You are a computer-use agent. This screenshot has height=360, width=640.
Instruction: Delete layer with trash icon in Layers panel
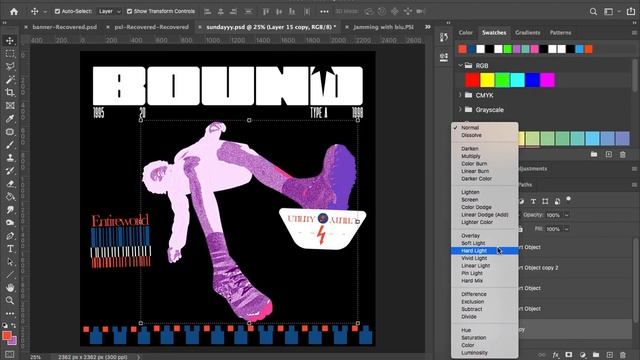623,355
